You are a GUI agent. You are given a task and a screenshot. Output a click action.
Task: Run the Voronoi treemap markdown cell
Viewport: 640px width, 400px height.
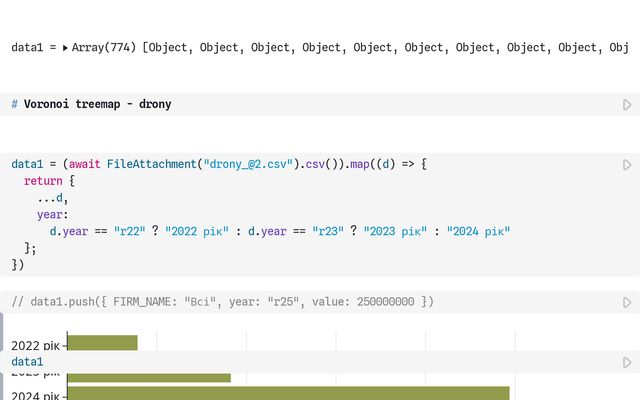coord(627,104)
